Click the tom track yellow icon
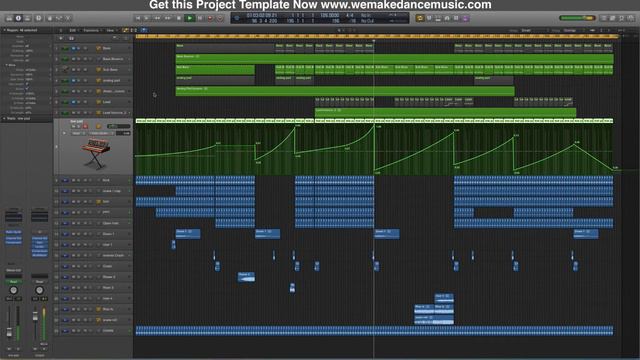640x360 pixels. point(98,202)
